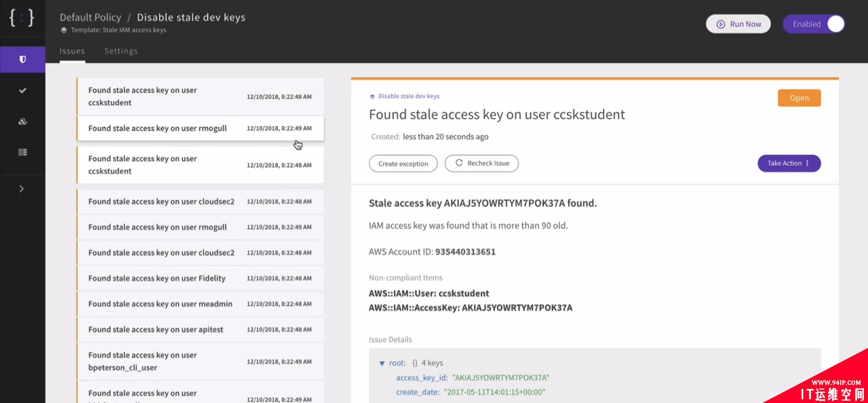This screenshot has height=403, width=868.
Task: Click Create exception button
Action: 403,163
